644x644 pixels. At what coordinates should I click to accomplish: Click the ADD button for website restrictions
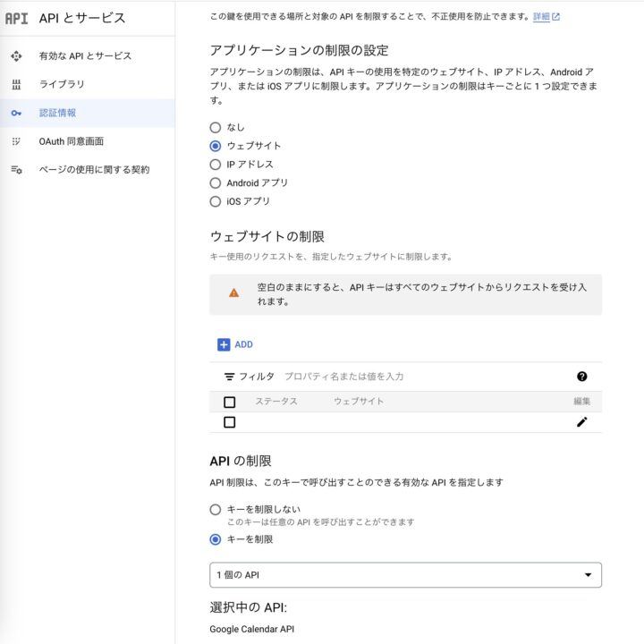click(x=235, y=344)
